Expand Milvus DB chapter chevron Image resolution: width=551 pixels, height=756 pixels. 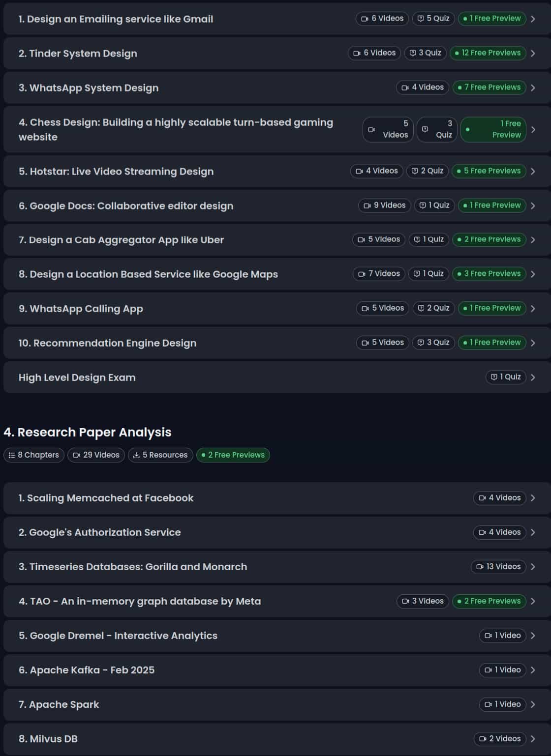533,739
